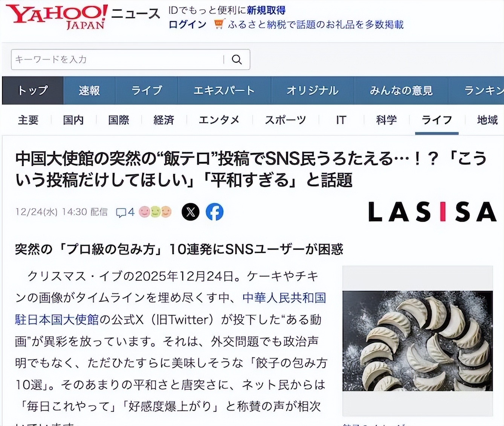504x426 pixels.
Task: Focus the キーワードを入力 search field
Action: (118, 60)
